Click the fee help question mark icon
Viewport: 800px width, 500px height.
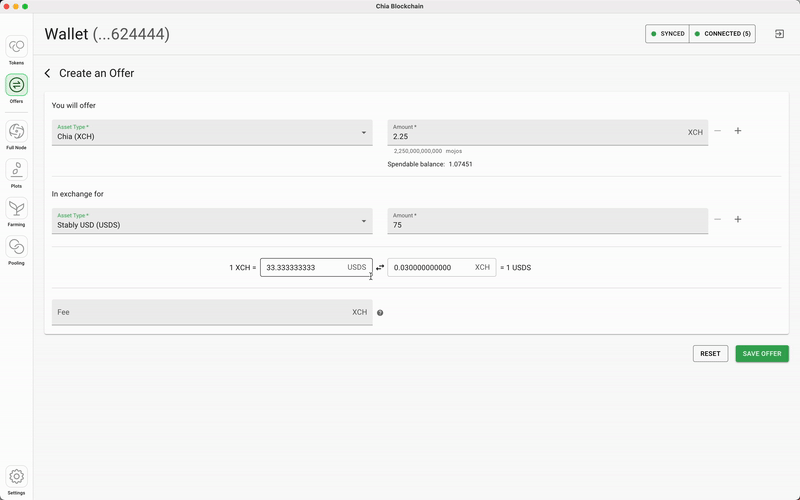[x=380, y=313]
